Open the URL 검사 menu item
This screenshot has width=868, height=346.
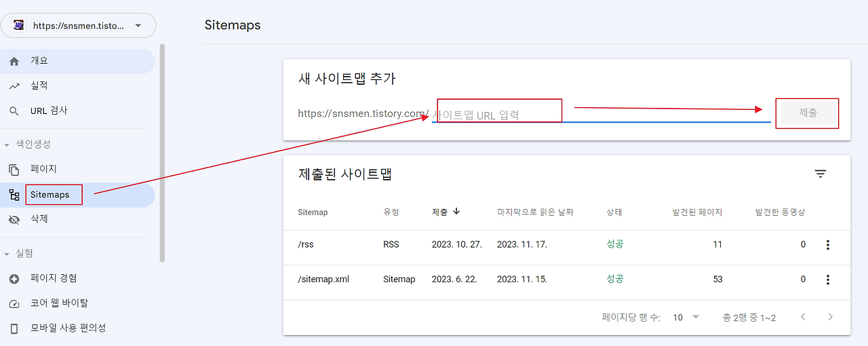[x=77, y=111]
